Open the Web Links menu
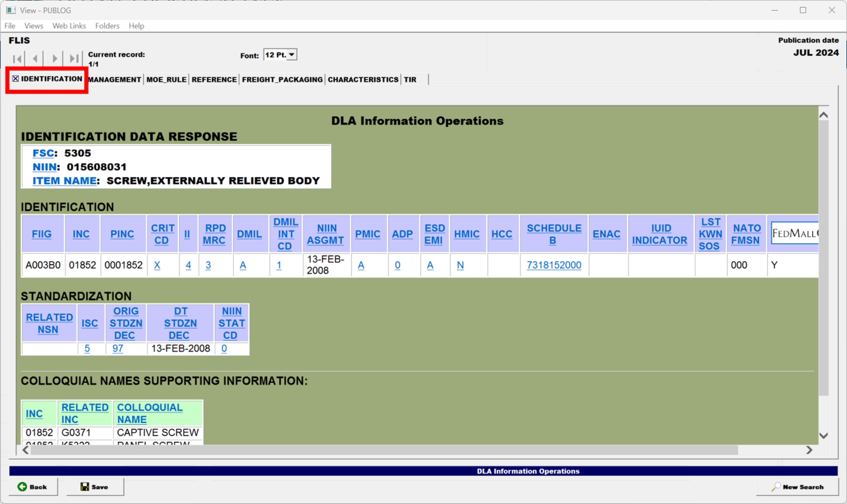Image resolution: width=847 pixels, height=504 pixels. point(69,26)
